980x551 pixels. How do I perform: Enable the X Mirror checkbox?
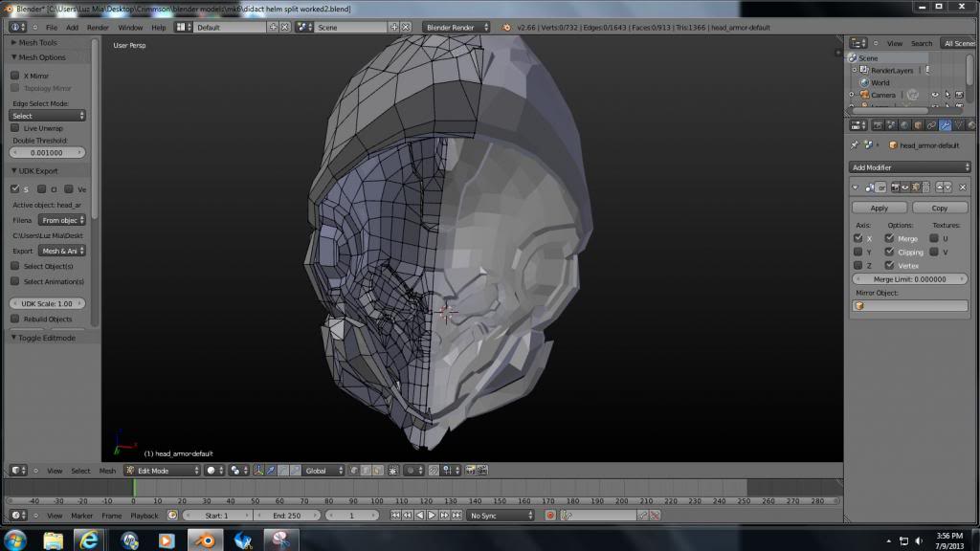[15, 76]
